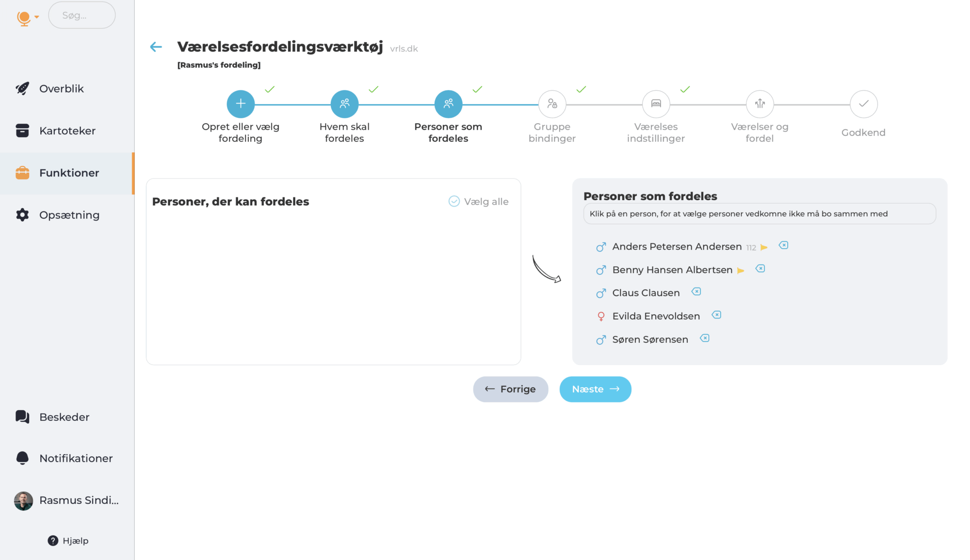Open the 'Værelses indstillinger' bed step
The height and width of the screenshot is (560, 970).
[656, 104]
